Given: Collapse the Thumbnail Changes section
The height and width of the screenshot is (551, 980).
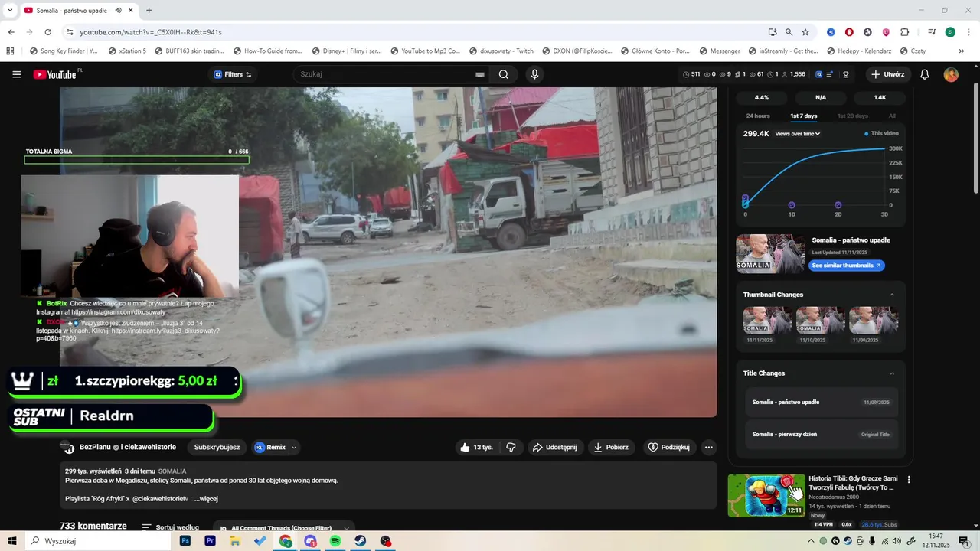Looking at the screenshot, I should pos(892,295).
